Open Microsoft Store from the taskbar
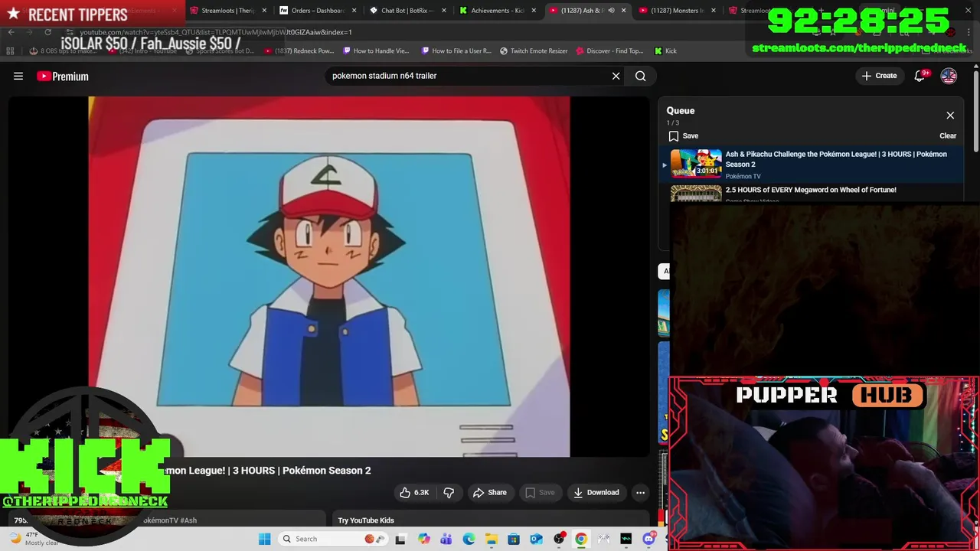This screenshot has height=551, width=980. coord(514,539)
